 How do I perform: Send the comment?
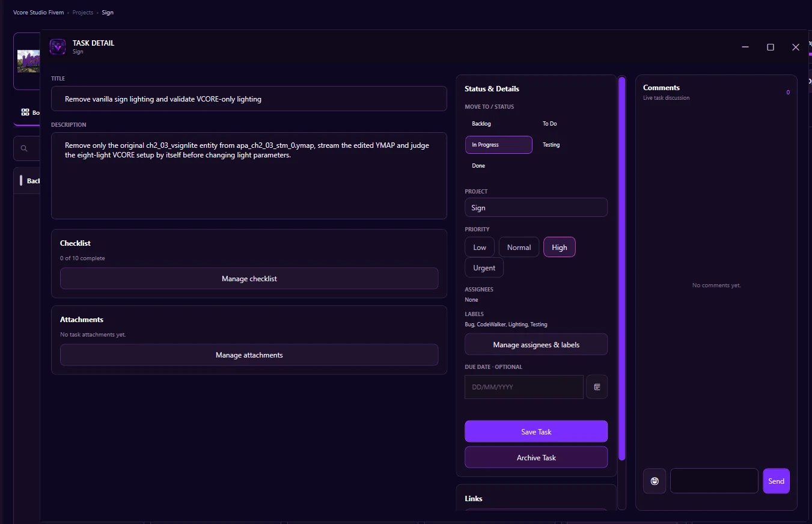pyautogui.click(x=776, y=481)
